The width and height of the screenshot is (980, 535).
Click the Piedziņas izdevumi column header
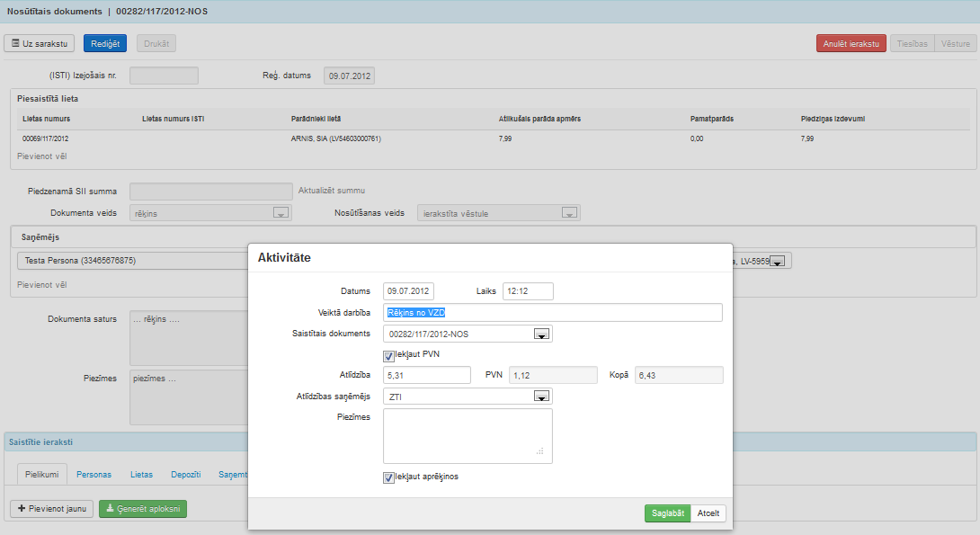[833, 119]
